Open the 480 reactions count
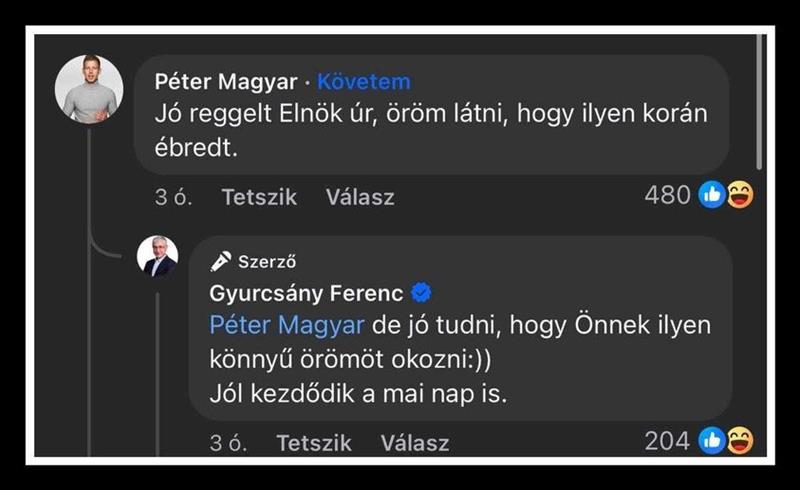Viewport: 800px width, 490px height. coord(668,195)
